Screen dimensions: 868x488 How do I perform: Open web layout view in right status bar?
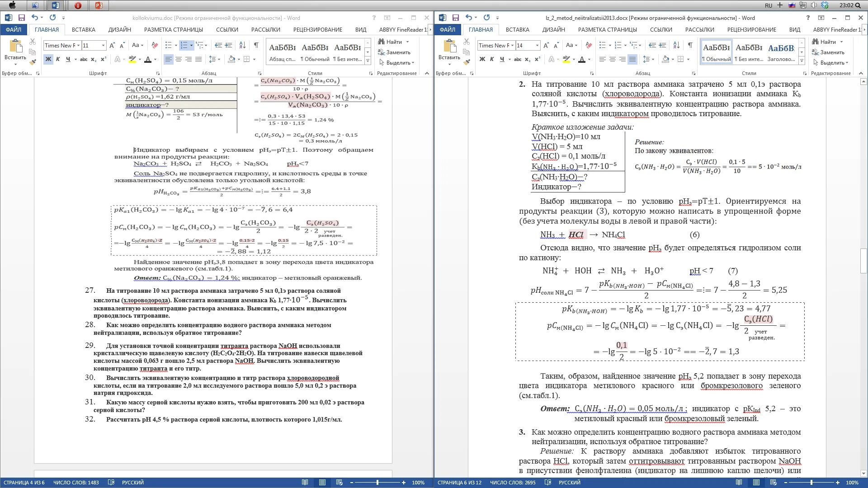click(x=774, y=482)
